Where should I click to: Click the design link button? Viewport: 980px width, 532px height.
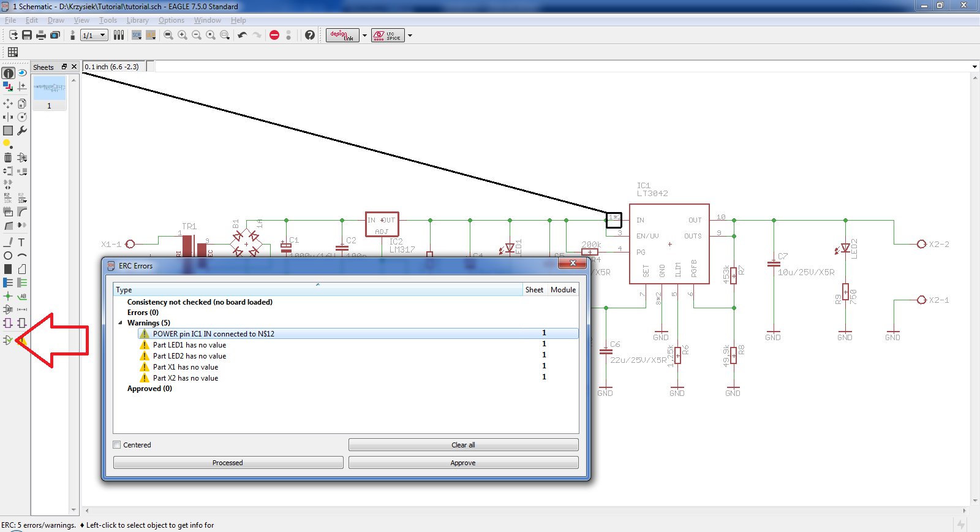tap(342, 36)
